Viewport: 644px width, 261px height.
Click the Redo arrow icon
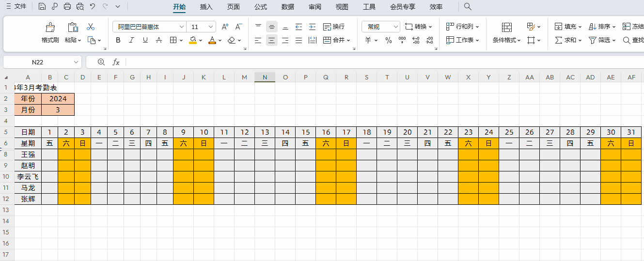105,7
